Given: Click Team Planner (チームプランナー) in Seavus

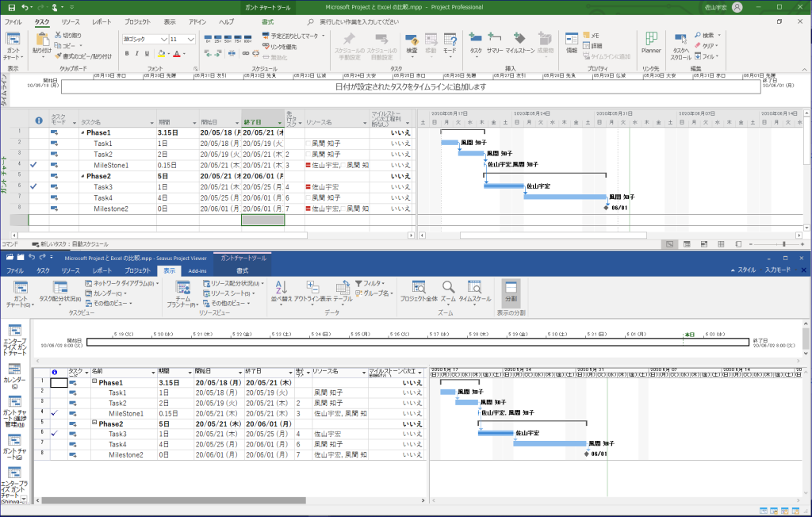Looking at the screenshot, I should tap(183, 294).
